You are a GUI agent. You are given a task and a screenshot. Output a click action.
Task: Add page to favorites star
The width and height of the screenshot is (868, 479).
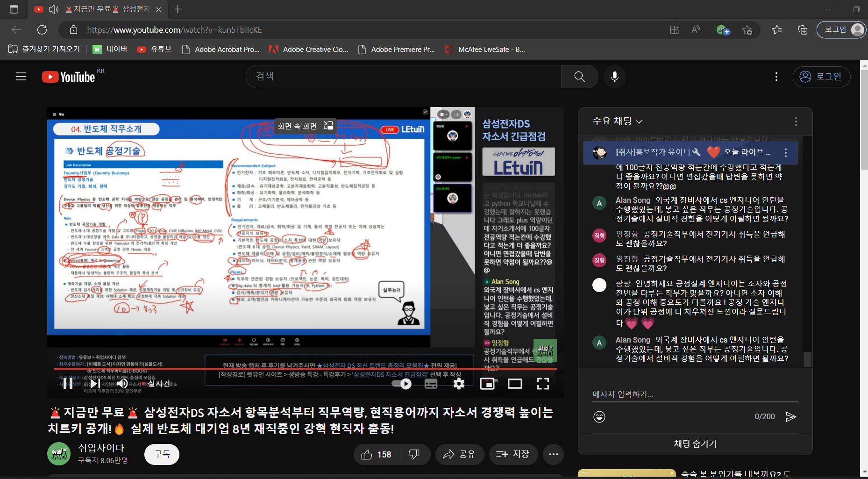(747, 30)
